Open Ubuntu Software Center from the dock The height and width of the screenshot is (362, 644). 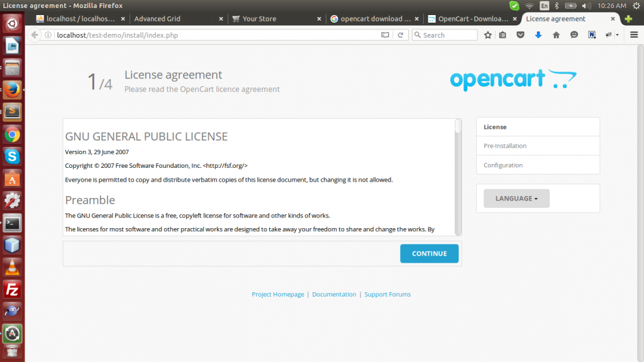[12, 179]
